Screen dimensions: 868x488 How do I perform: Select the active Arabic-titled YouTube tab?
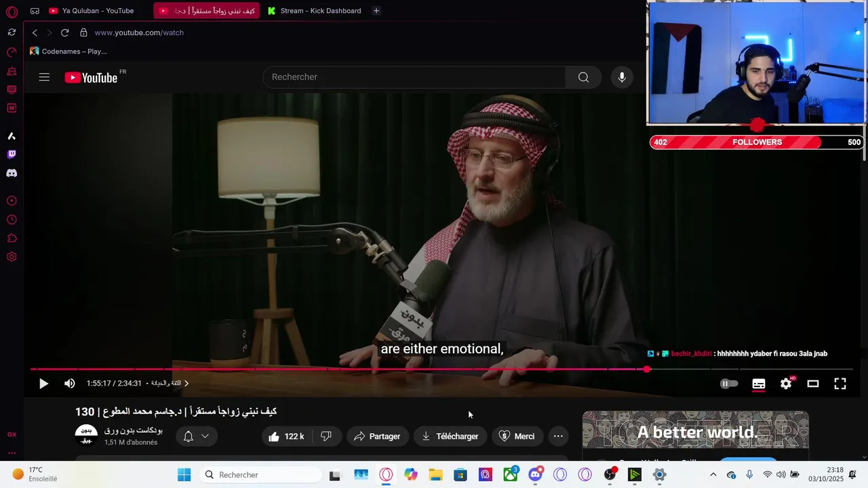(207, 11)
